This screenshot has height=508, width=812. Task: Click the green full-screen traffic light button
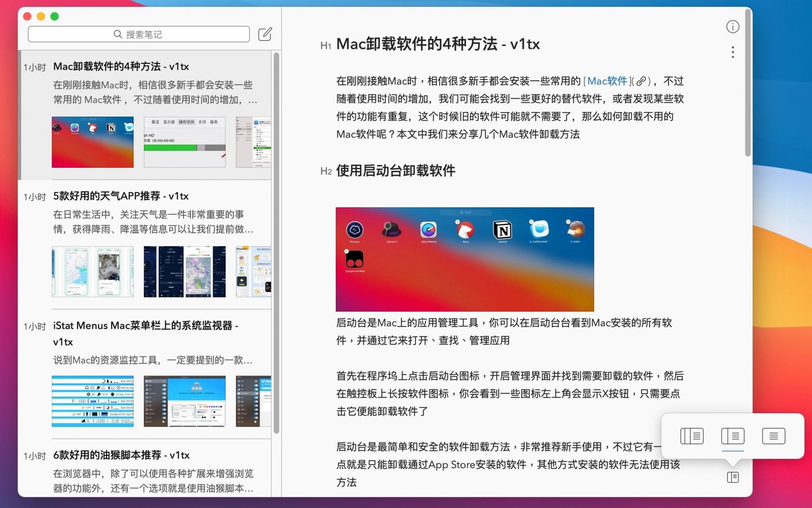(55, 16)
